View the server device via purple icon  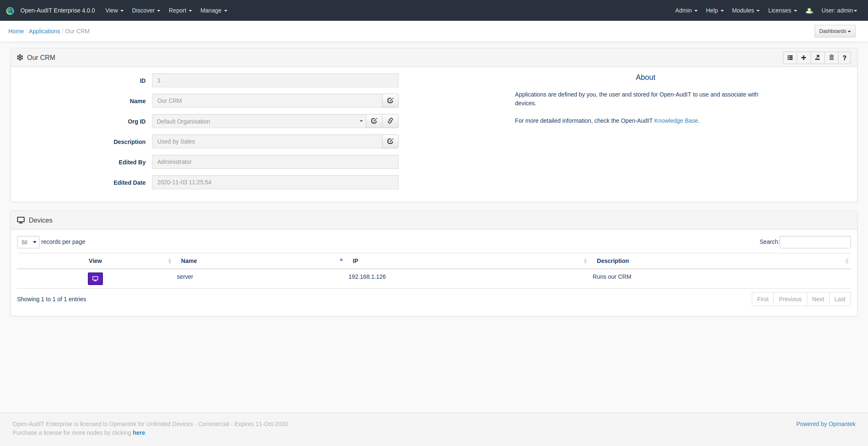point(95,279)
